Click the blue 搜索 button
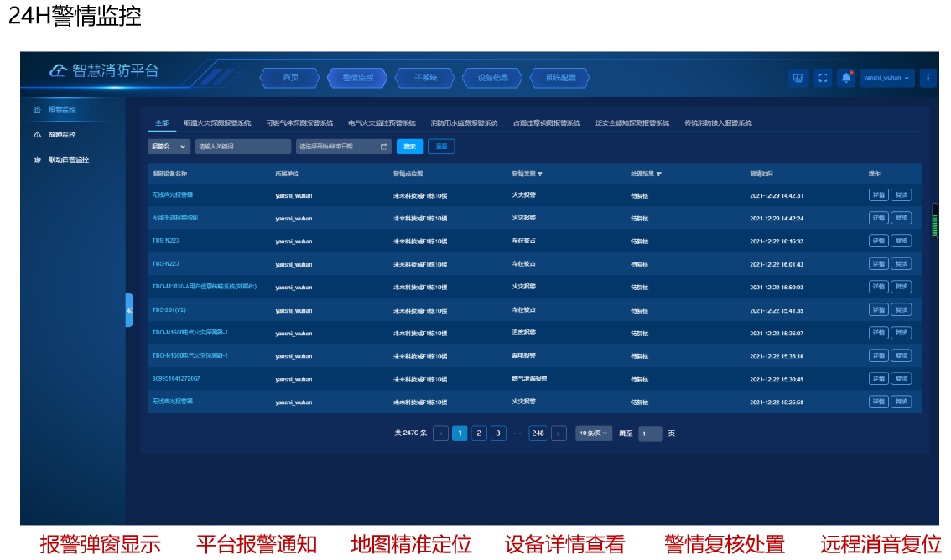951x560 pixels. point(409,147)
